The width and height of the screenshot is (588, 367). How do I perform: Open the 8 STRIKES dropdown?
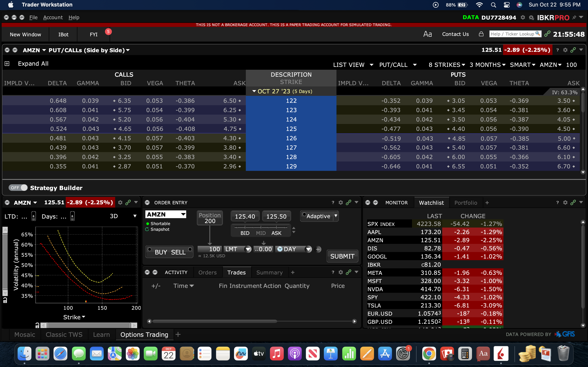[447, 65]
